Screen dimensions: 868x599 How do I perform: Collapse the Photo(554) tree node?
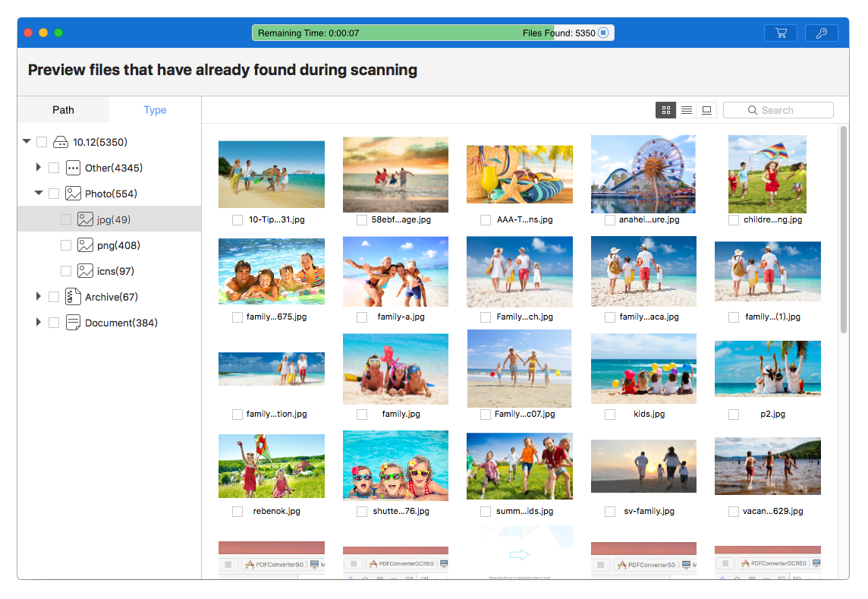pyautogui.click(x=38, y=194)
